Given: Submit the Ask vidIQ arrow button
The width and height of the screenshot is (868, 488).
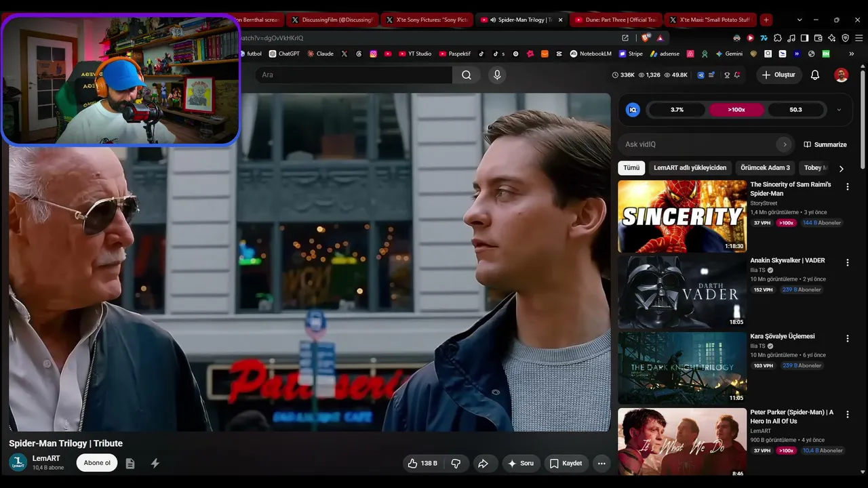Looking at the screenshot, I should 785,144.
